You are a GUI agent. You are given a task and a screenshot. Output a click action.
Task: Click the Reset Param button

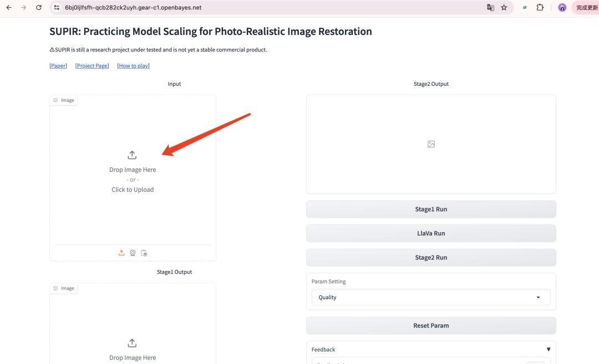431,326
